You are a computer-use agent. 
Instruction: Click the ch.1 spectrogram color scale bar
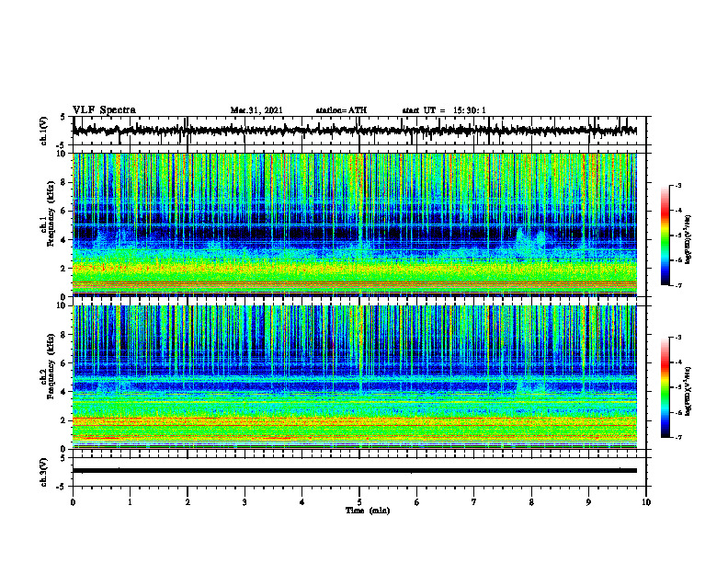pos(665,236)
